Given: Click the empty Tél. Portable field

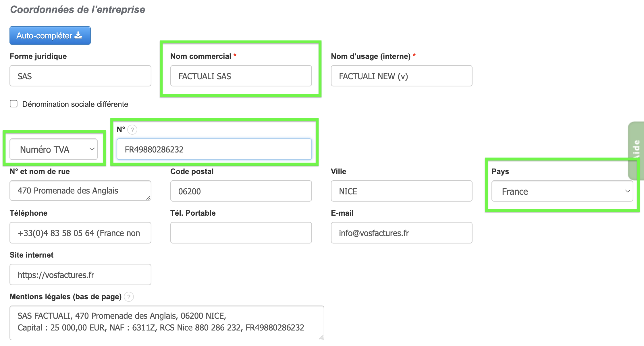Looking at the screenshot, I should [241, 233].
